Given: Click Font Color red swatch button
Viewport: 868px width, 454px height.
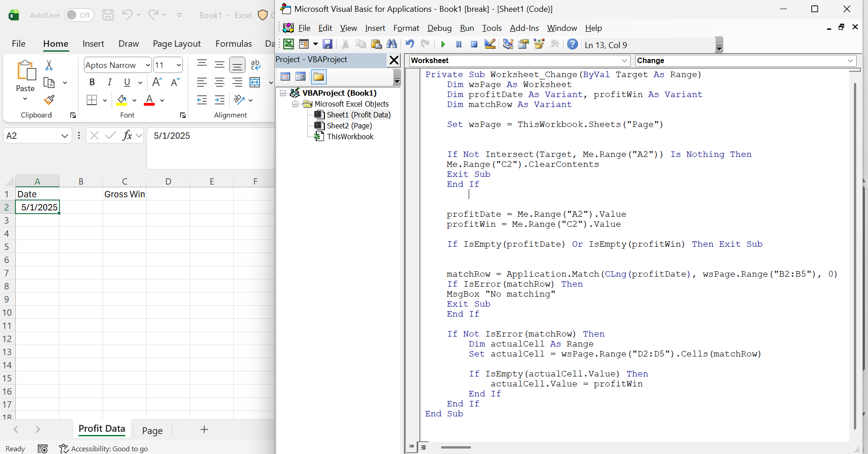Looking at the screenshot, I should [x=149, y=100].
